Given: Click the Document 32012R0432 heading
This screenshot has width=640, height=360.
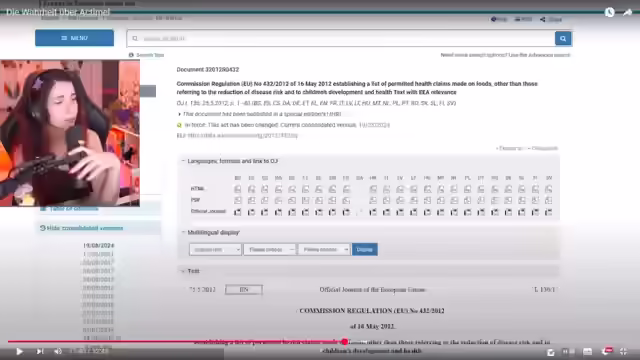Looking at the screenshot, I should [208, 70].
